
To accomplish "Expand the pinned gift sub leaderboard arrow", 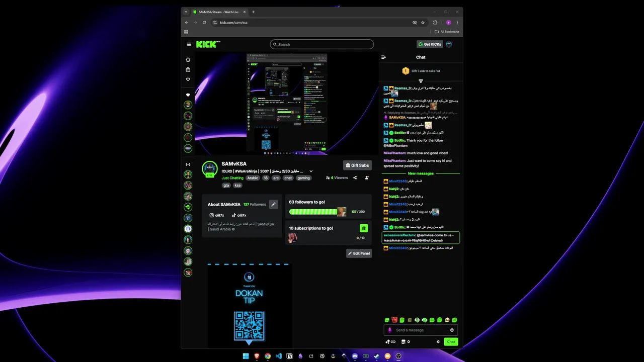I will [421, 81].
